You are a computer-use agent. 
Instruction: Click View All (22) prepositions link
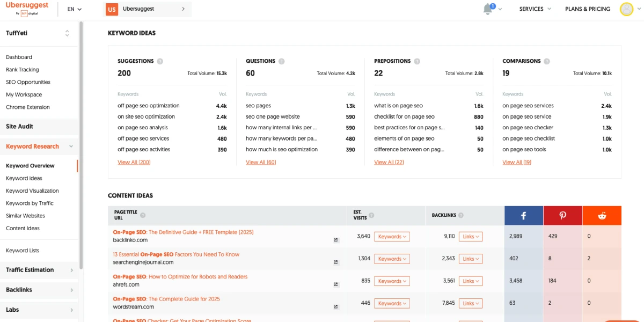click(x=389, y=162)
